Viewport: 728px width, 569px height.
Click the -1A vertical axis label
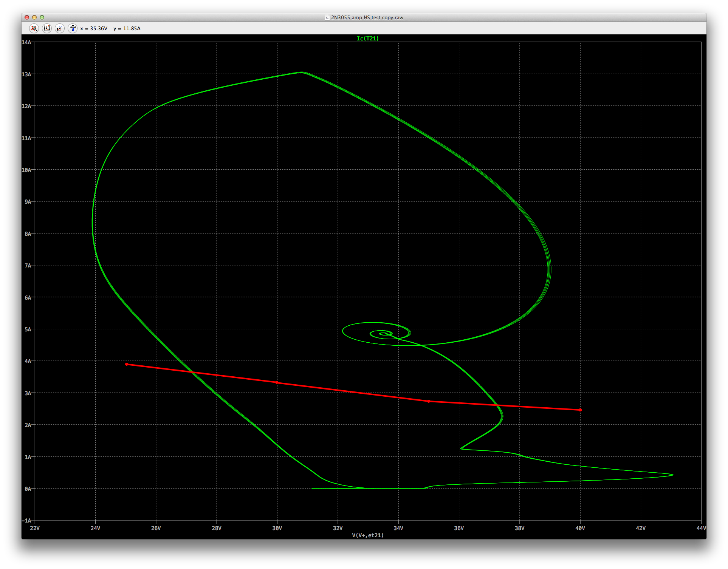coord(26,520)
